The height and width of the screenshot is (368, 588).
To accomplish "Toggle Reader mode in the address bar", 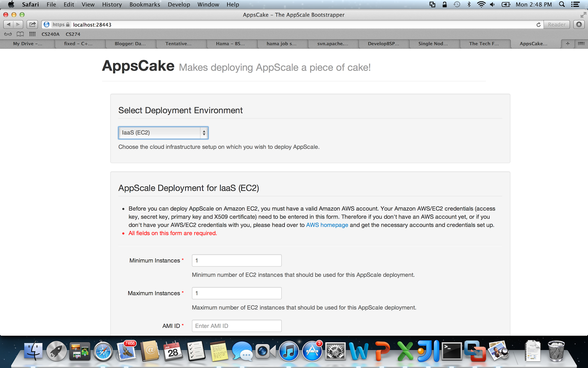I will [x=556, y=24].
